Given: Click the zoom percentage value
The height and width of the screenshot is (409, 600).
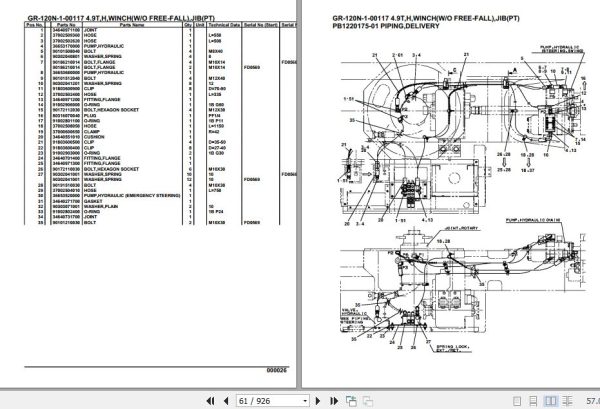Looking at the screenshot, I should coord(592,401).
